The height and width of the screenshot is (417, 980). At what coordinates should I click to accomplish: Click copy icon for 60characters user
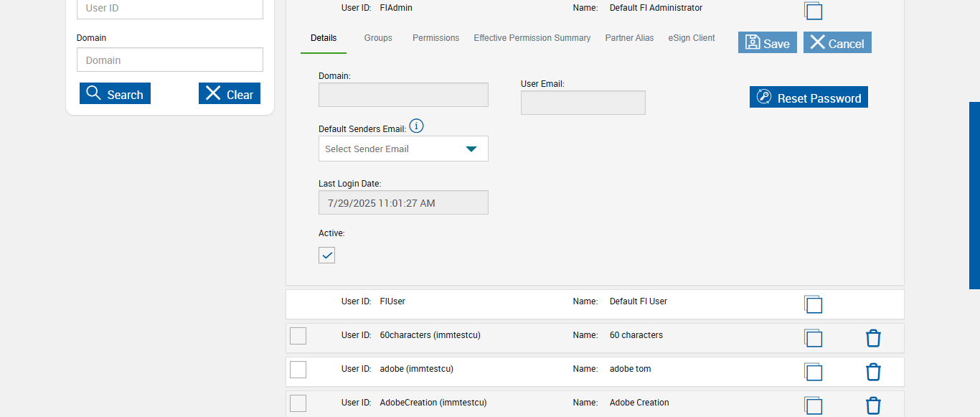813,338
